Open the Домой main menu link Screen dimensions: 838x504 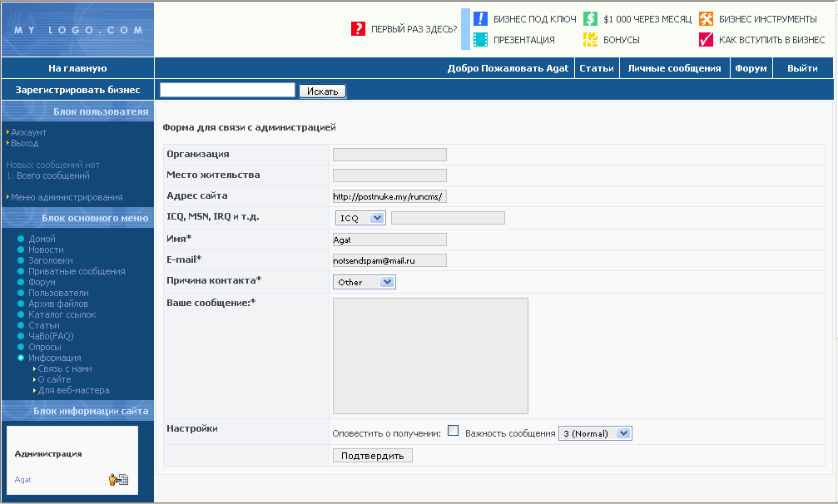[42, 239]
